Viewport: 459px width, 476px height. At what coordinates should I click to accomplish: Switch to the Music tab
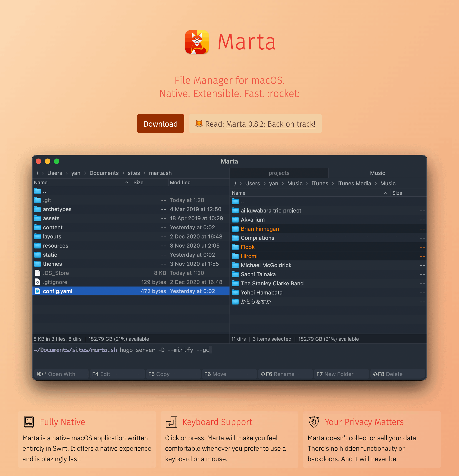coord(377,173)
